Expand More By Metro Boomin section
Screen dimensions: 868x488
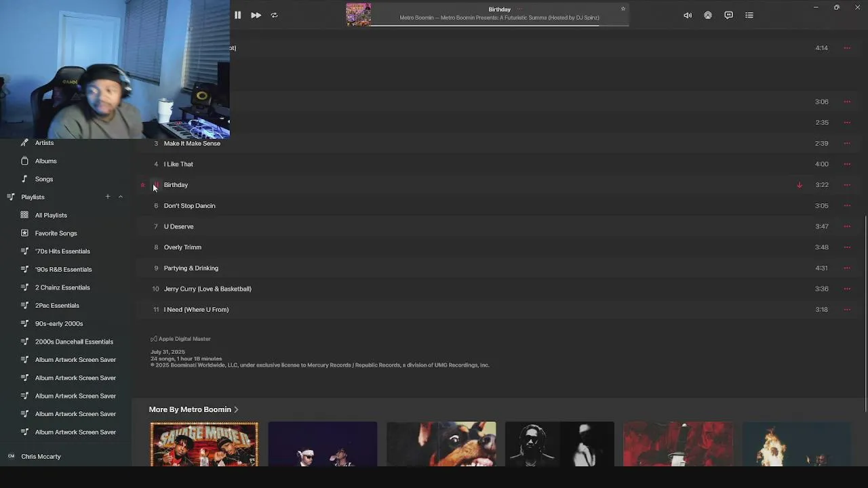(x=194, y=409)
